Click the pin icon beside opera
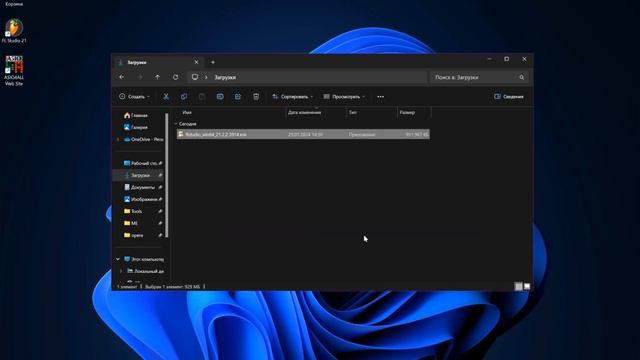 click(160, 235)
